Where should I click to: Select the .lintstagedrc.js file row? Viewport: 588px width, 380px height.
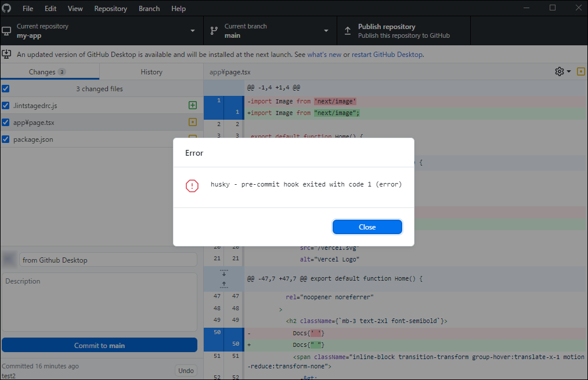[102, 106]
